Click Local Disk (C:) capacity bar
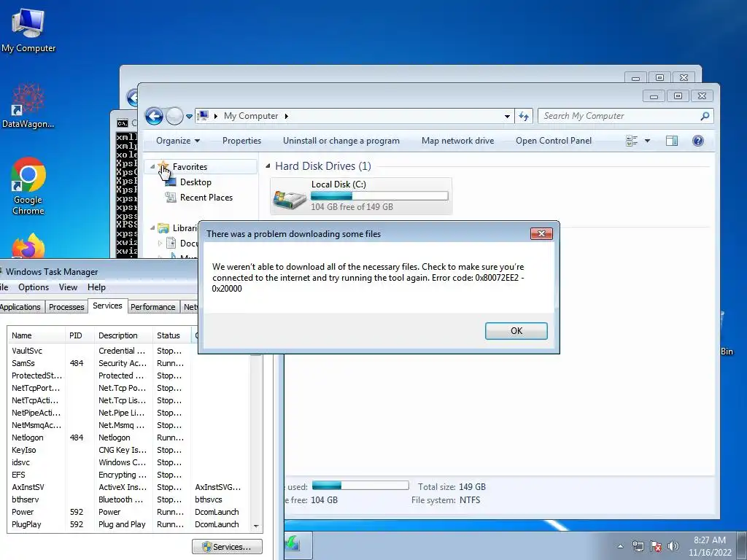Screen dimensions: 747x560 pyautogui.click(x=379, y=195)
